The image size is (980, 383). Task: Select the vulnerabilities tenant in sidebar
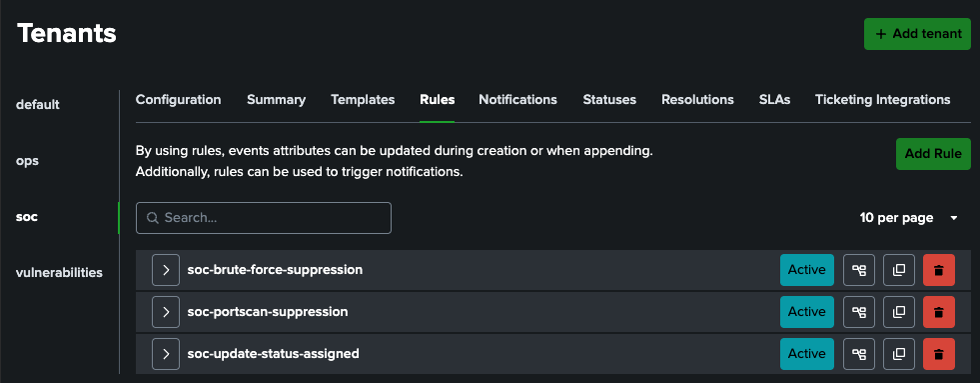pos(59,273)
